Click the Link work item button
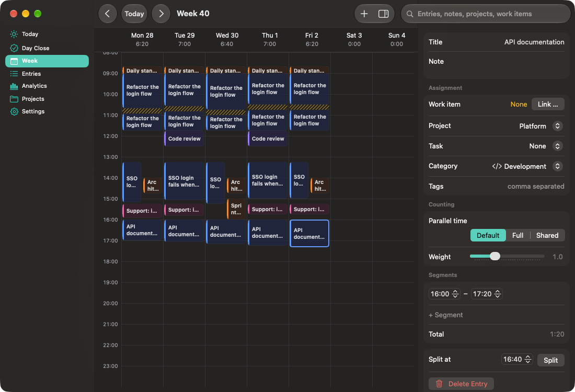The height and width of the screenshot is (392, 575). coord(547,104)
